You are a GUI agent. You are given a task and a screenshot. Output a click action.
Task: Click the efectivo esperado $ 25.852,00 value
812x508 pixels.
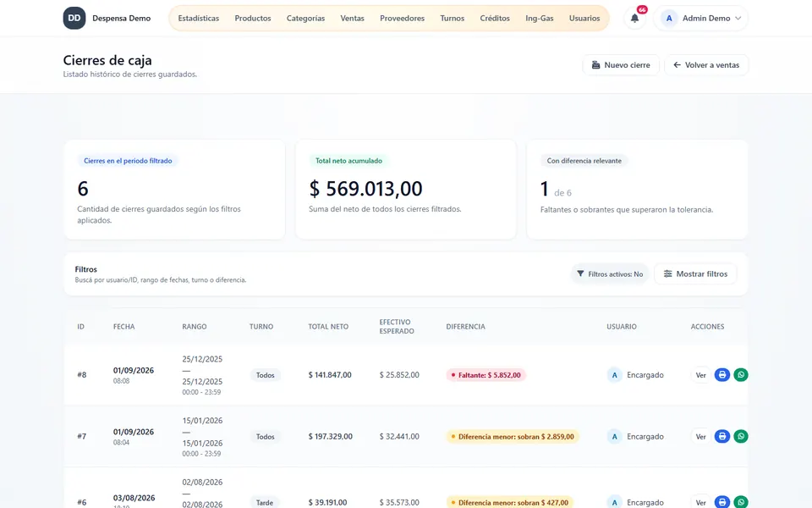click(399, 375)
